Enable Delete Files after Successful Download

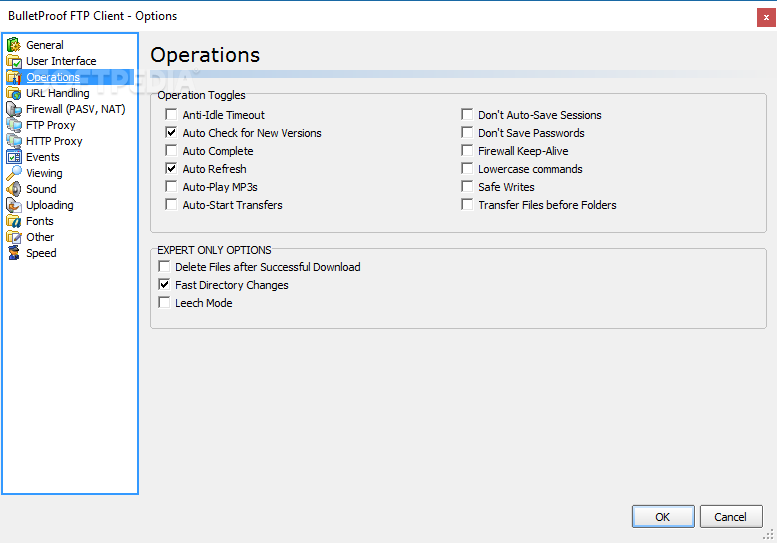tap(164, 267)
